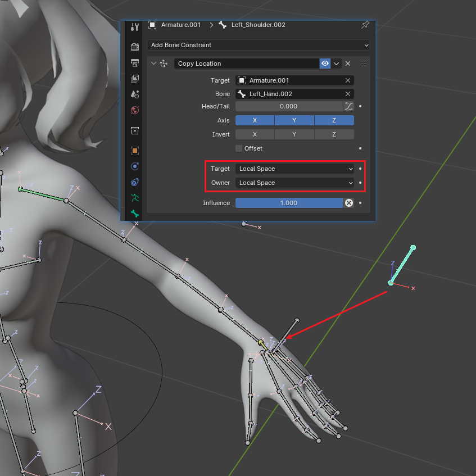Open the Armature data properties tab

(135, 198)
